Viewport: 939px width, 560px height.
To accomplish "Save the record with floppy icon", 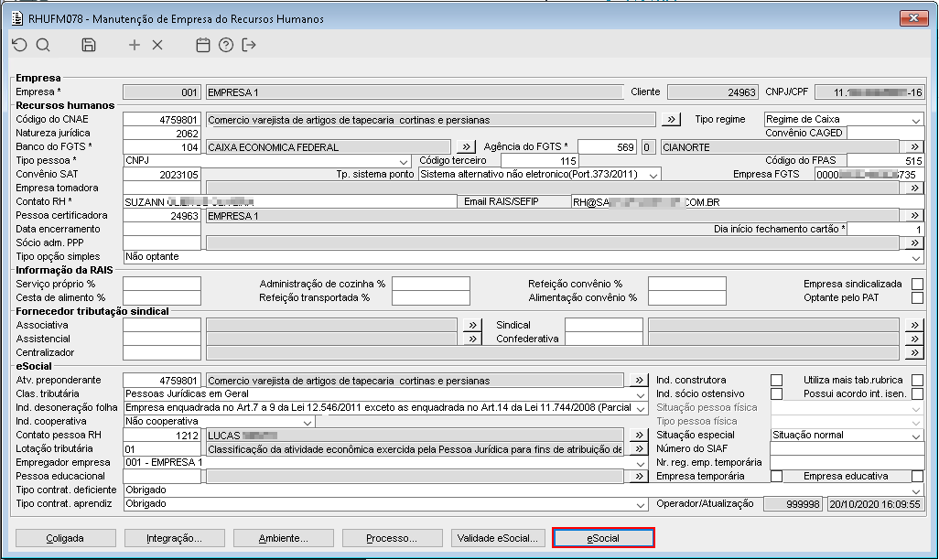I will (89, 45).
